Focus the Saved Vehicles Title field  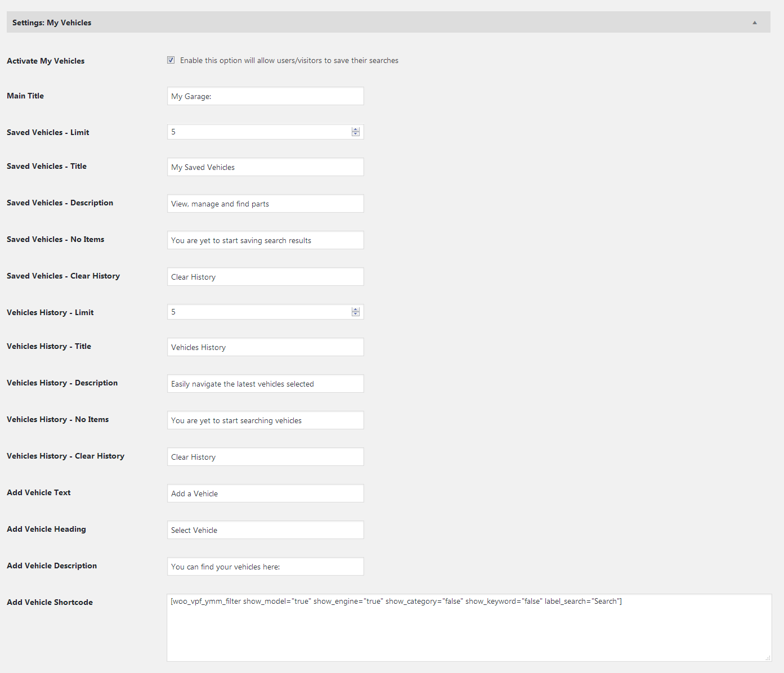click(265, 167)
